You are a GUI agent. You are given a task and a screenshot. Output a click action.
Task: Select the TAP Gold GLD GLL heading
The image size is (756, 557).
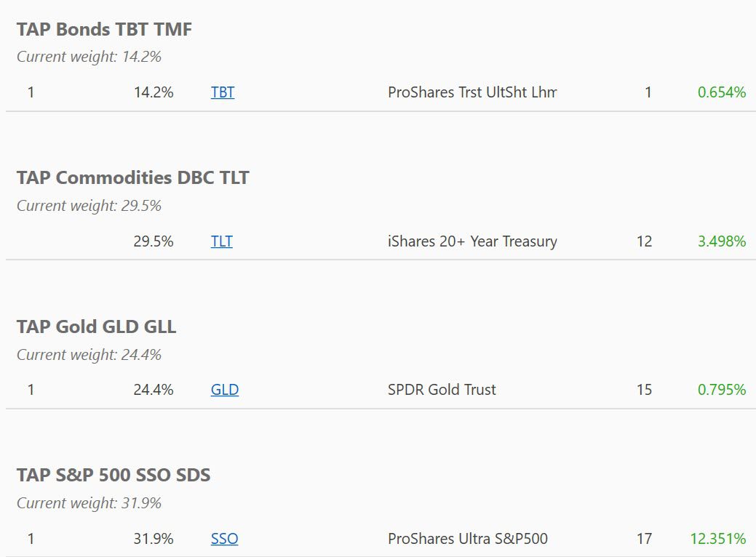[x=96, y=326]
